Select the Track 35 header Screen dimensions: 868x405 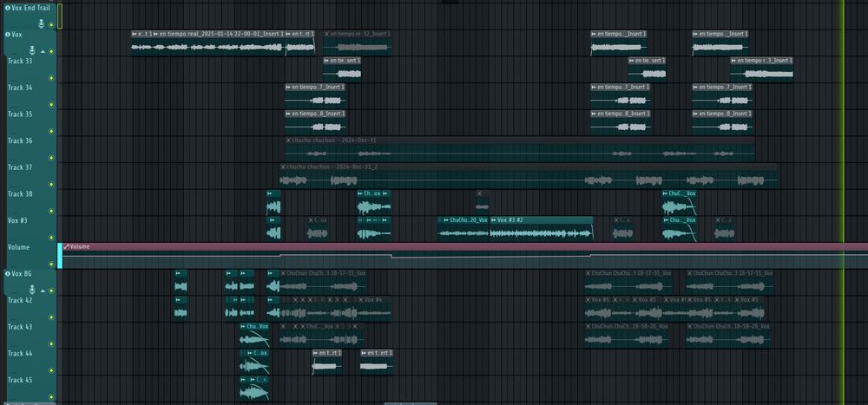tap(30, 121)
